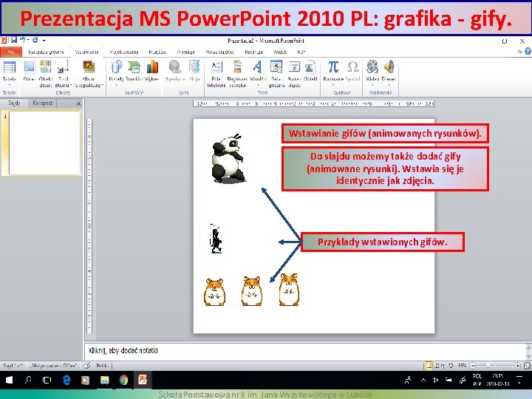Click the notes pane scroll down arrow

(x=528, y=356)
